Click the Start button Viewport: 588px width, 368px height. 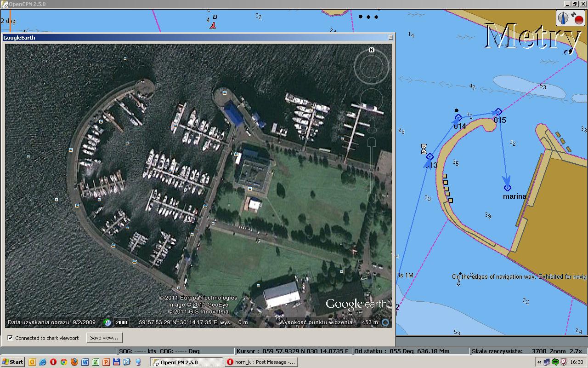[x=13, y=362]
